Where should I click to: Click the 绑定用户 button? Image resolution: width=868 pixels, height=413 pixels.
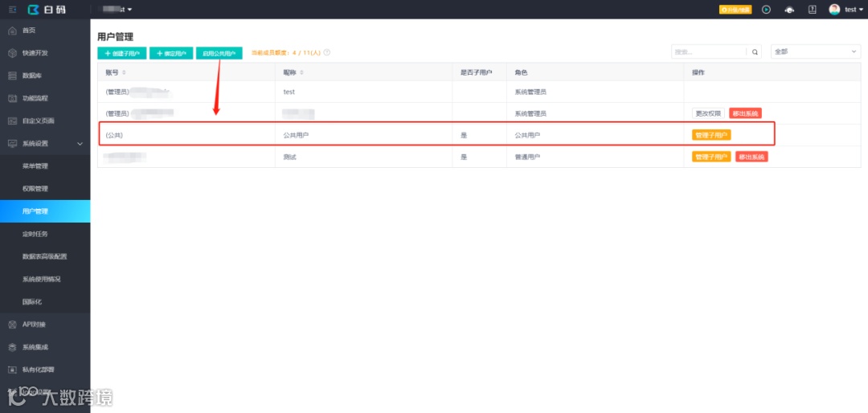[171, 53]
